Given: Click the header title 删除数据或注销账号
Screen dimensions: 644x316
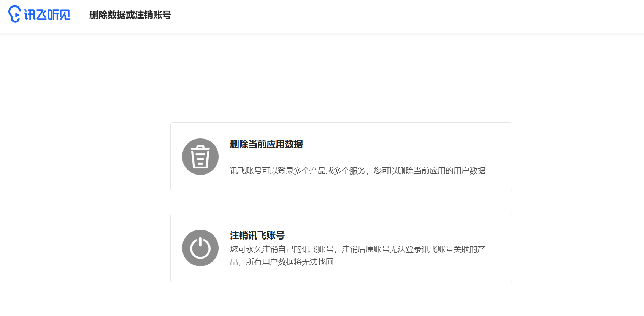Looking at the screenshot, I should coord(130,15).
